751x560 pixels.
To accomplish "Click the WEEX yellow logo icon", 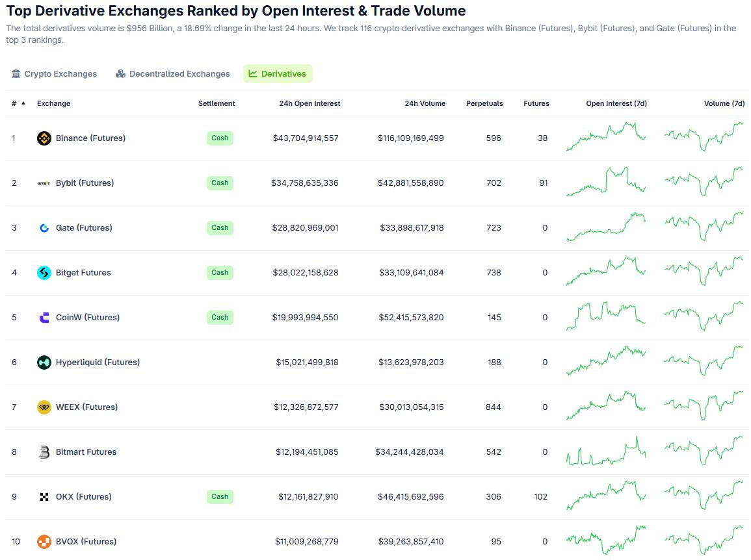I will click(x=44, y=407).
